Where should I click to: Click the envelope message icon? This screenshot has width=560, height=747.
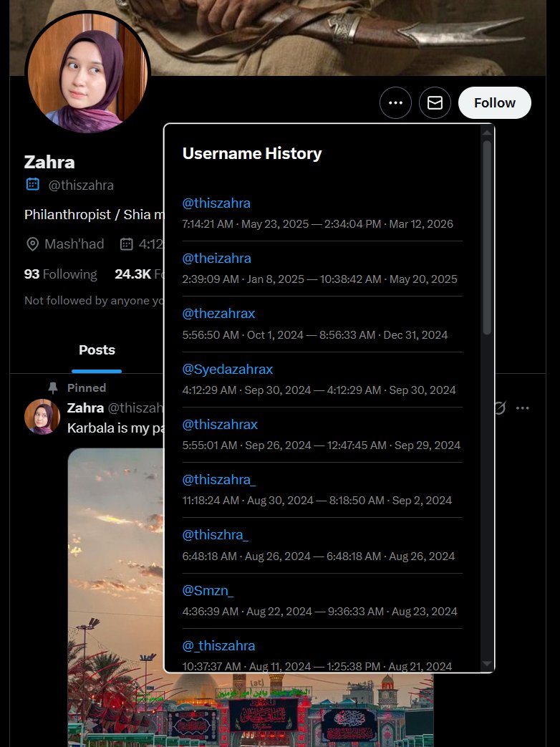coord(435,103)
